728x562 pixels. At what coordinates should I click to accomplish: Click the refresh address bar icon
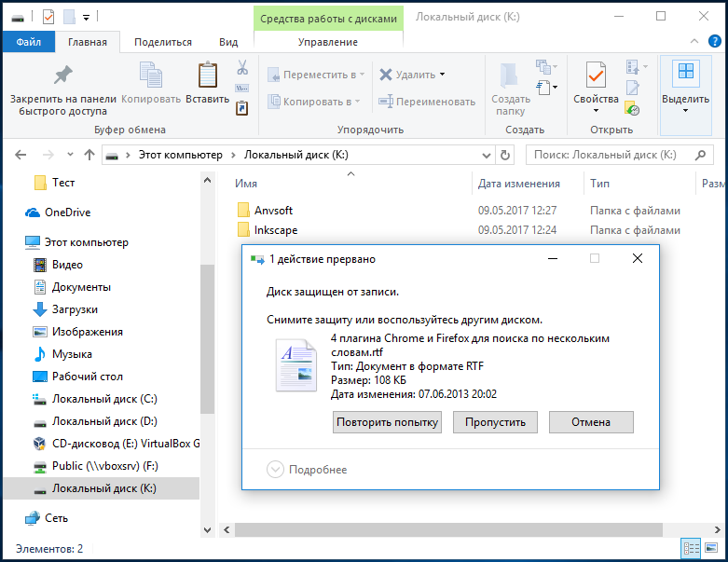[x=505, y=155]
